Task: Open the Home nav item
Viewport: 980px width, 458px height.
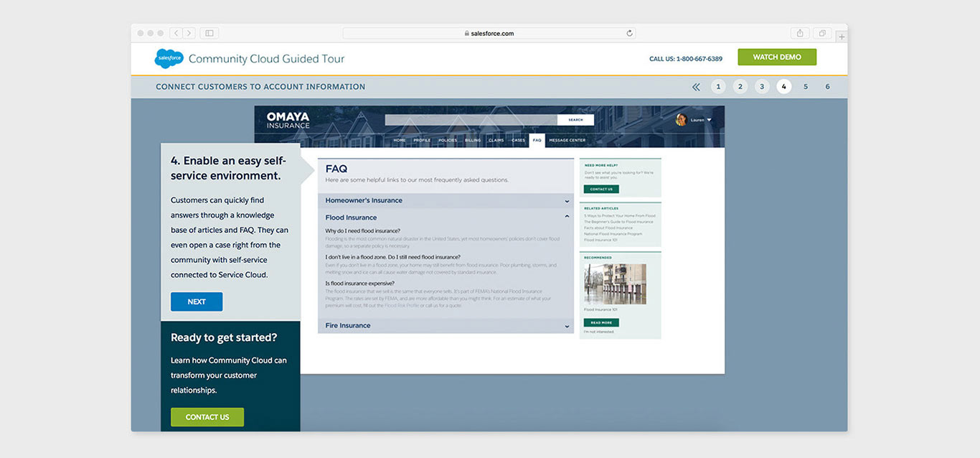Action: 400,141
